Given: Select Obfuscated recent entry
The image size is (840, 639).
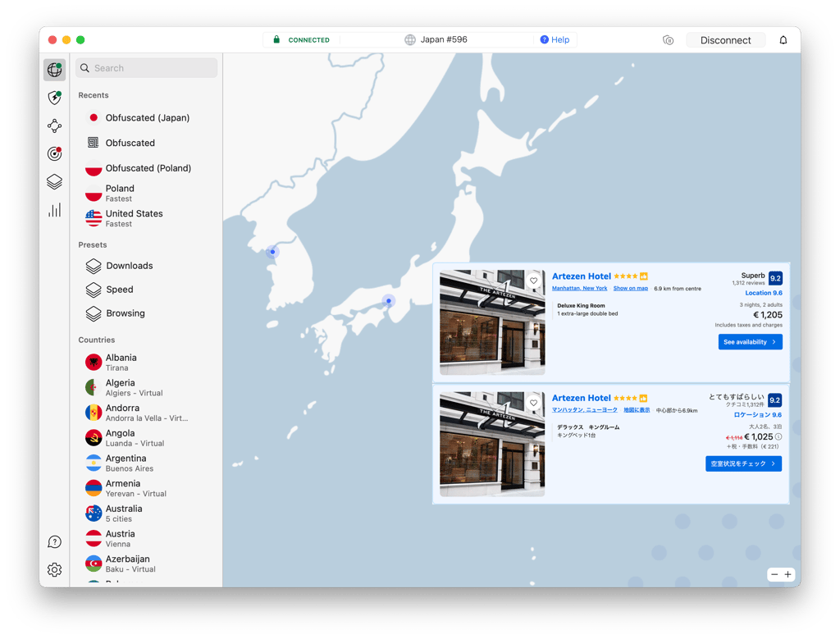Looking at the screenshot, I should pos(146,143).
